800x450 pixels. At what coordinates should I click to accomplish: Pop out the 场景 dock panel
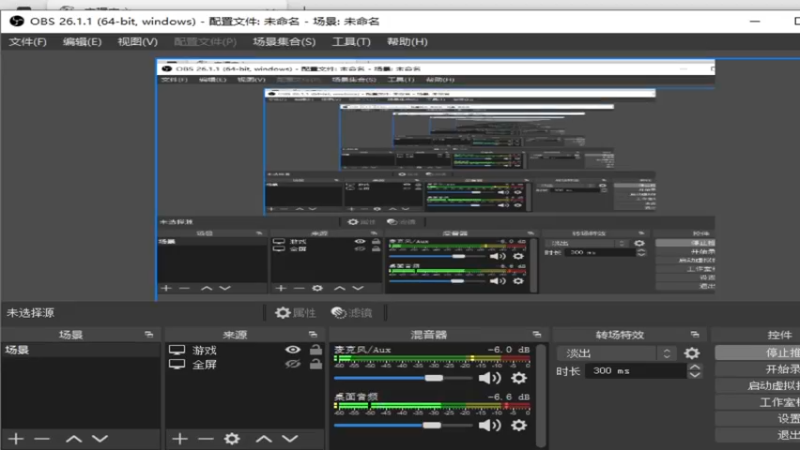148,335
